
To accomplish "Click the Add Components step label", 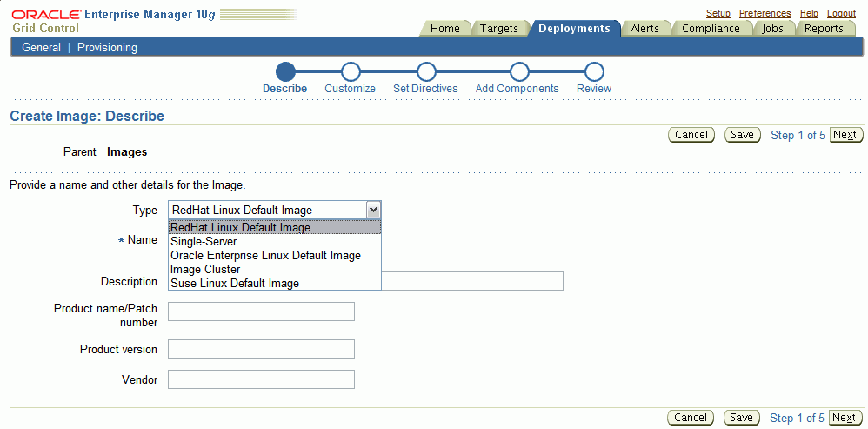I will [x=517, y=89].
